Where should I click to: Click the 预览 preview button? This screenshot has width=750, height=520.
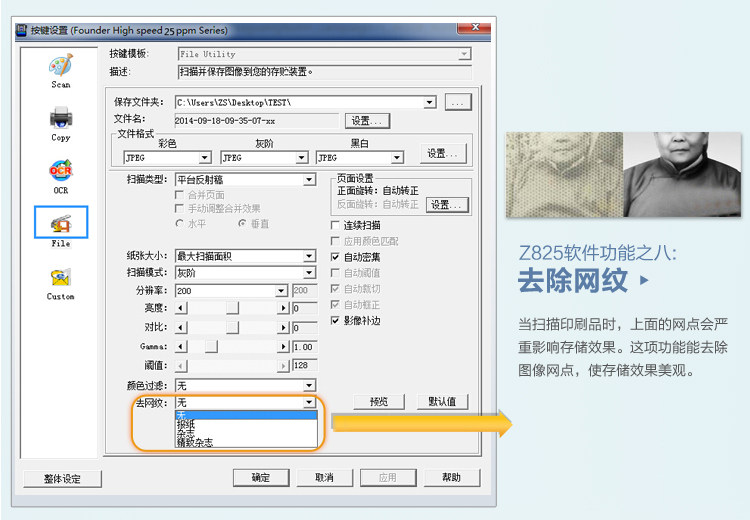tap(379, 402)
